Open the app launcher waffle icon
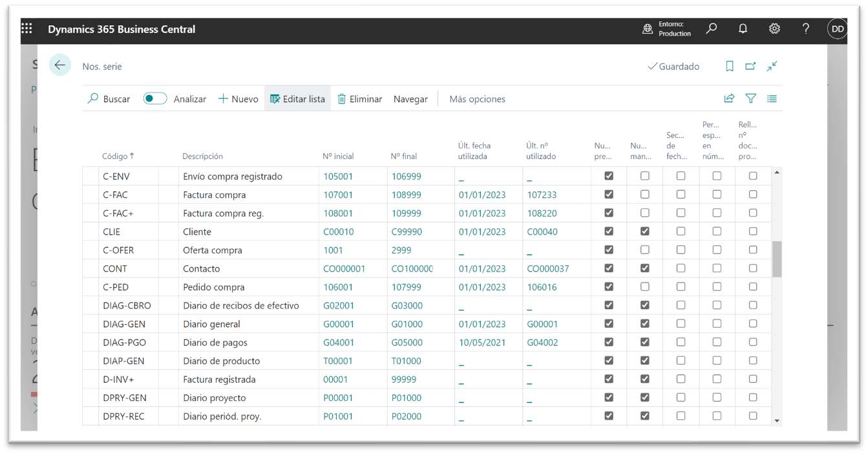The image size is (868, 454). coord(26,28)
